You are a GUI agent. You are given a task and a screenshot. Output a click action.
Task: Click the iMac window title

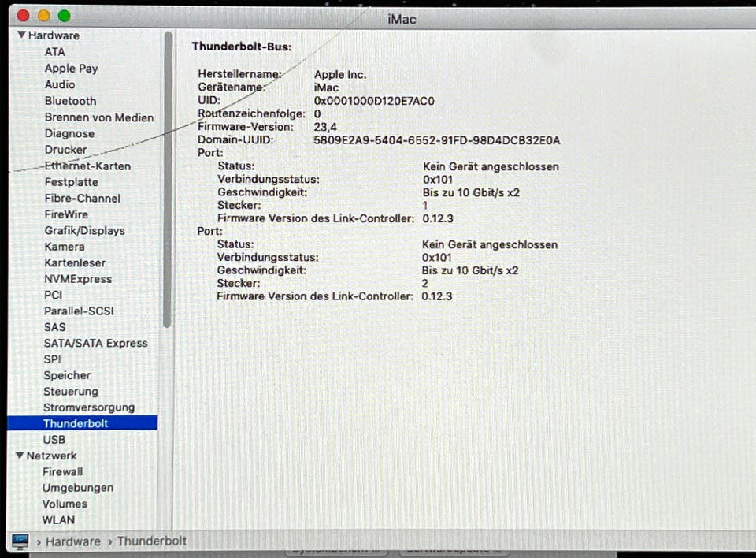(x=402, y=19)
